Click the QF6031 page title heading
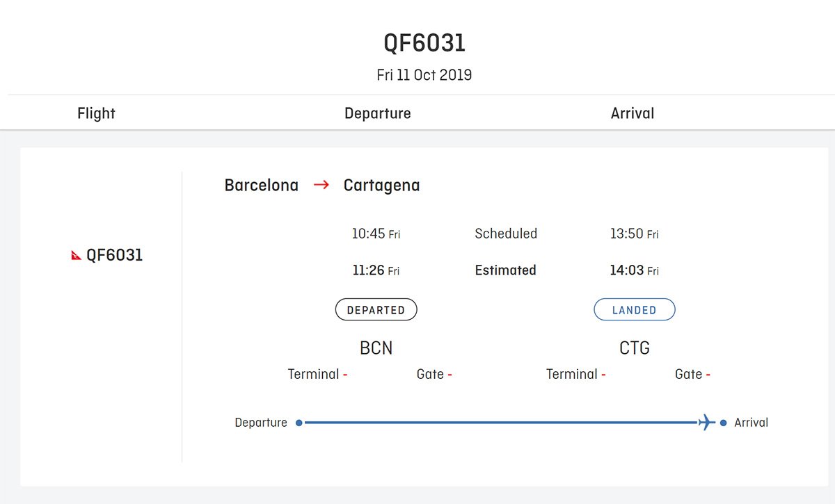Image resolution: width=835 pixels, height=504 pixels. [x=424, y=43]
